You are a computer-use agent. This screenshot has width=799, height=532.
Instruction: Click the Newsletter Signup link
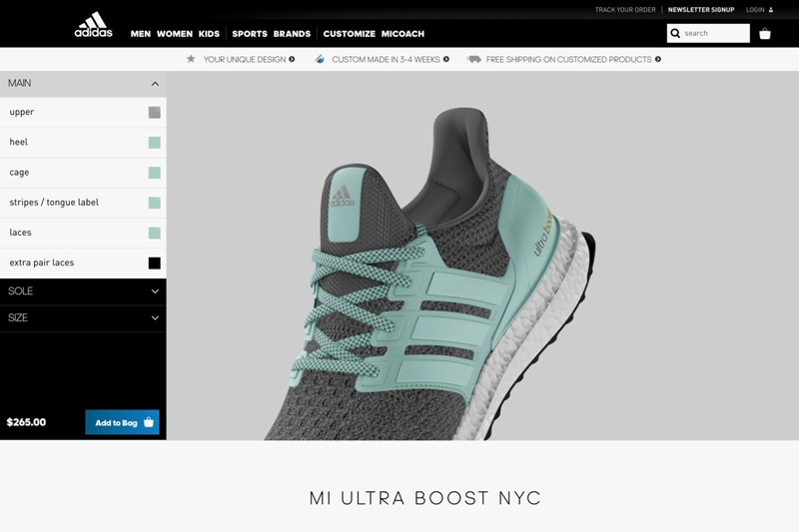[x=701, y=10]
